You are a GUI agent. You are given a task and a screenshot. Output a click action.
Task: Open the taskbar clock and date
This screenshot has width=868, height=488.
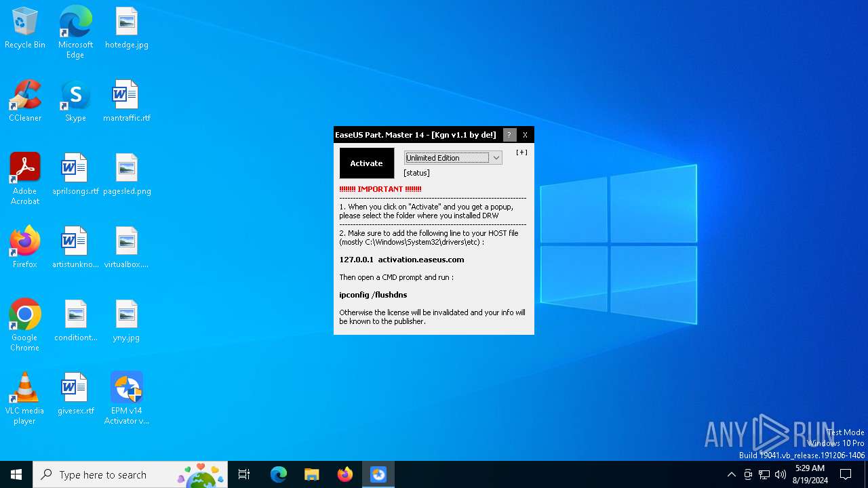coord(810,474)
